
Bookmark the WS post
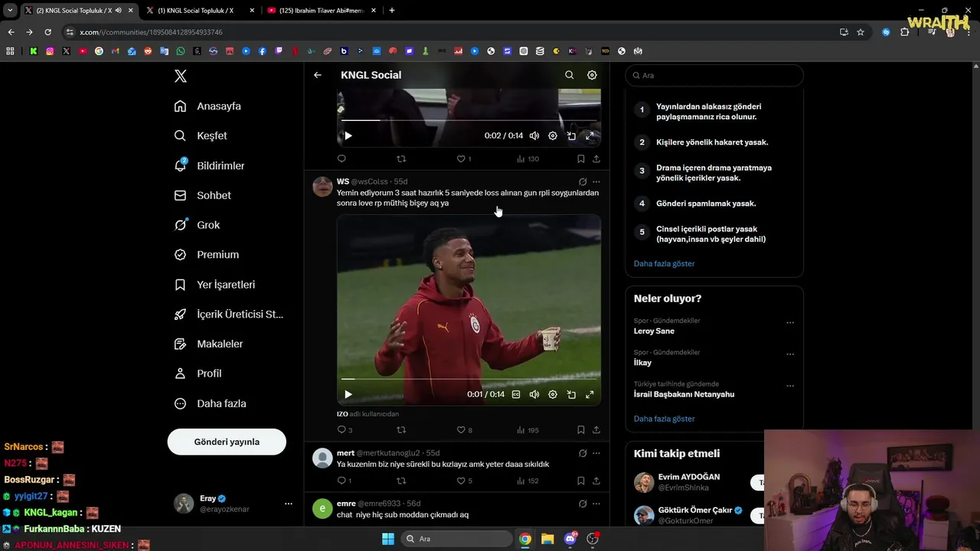tap(581, 430)
